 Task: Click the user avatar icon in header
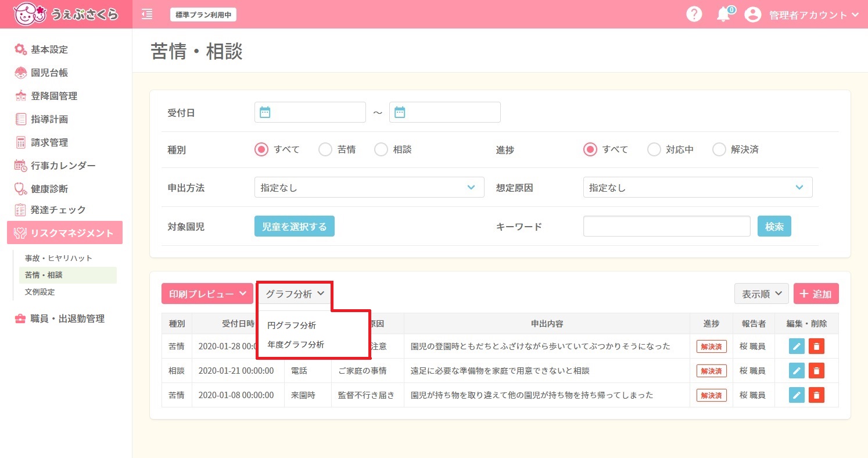[x=753, y=15]
